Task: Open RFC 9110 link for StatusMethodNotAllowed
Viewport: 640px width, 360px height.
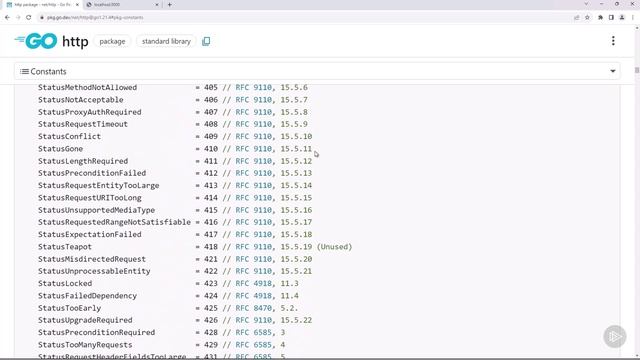Action: 253,87
